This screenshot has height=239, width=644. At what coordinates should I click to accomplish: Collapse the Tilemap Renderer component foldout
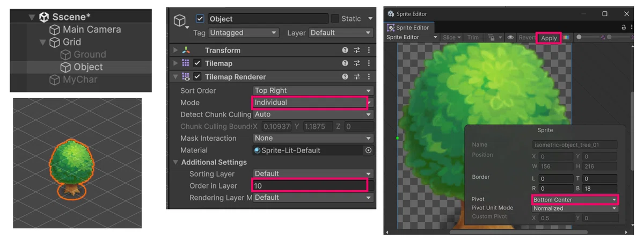[175, 77]
